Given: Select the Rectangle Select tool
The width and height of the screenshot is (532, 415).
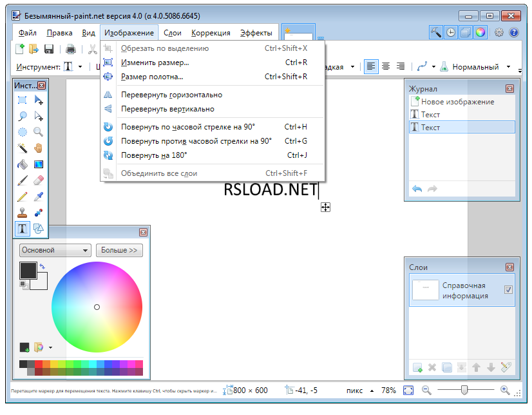Looking at the screenshot, I should pos(23,100).
